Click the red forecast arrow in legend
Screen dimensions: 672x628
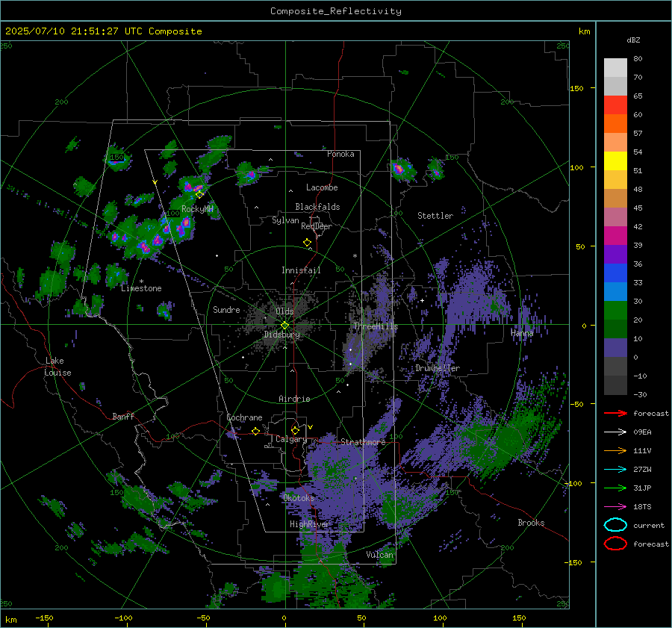615,413
